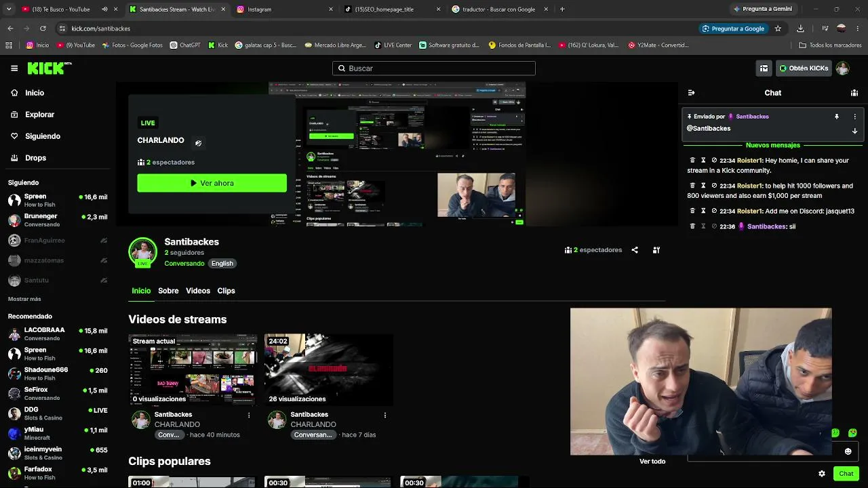Select the Inicio channel tab
This screenshot has width=868, height=488.
(141, 291)
